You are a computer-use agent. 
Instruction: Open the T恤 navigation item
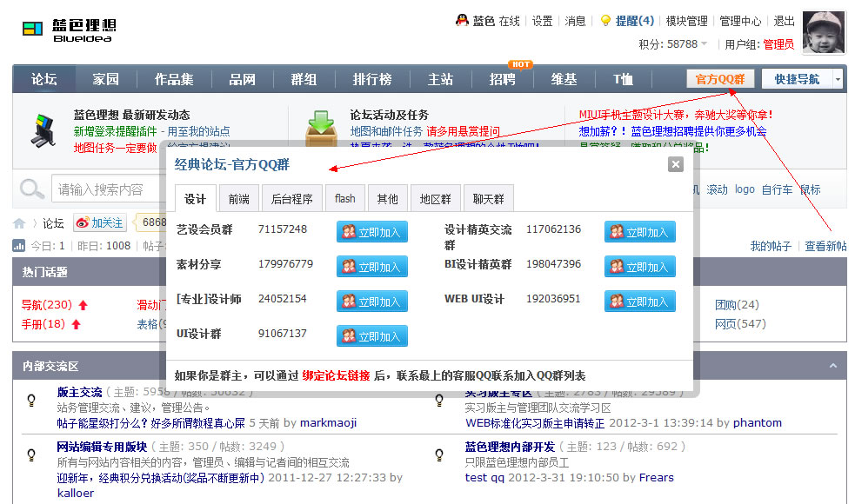click(x=623, y=80)
